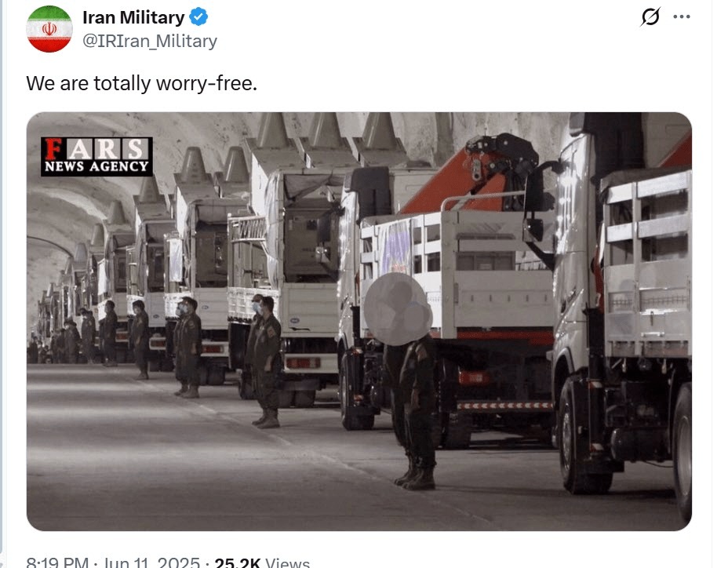Image resolution: width=728 pixels, height=568 pixels.
Task: View the 25.2K Views analytics
Action: [260, 563]
